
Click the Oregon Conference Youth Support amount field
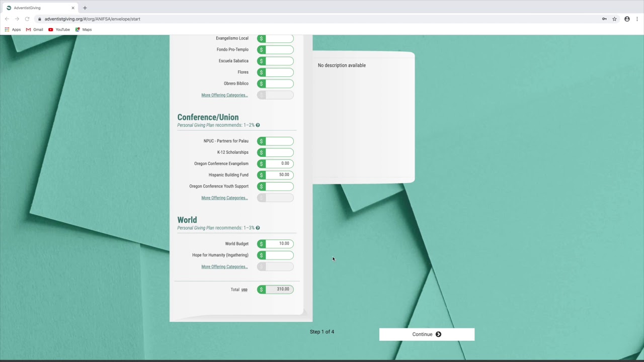point(275,186)
